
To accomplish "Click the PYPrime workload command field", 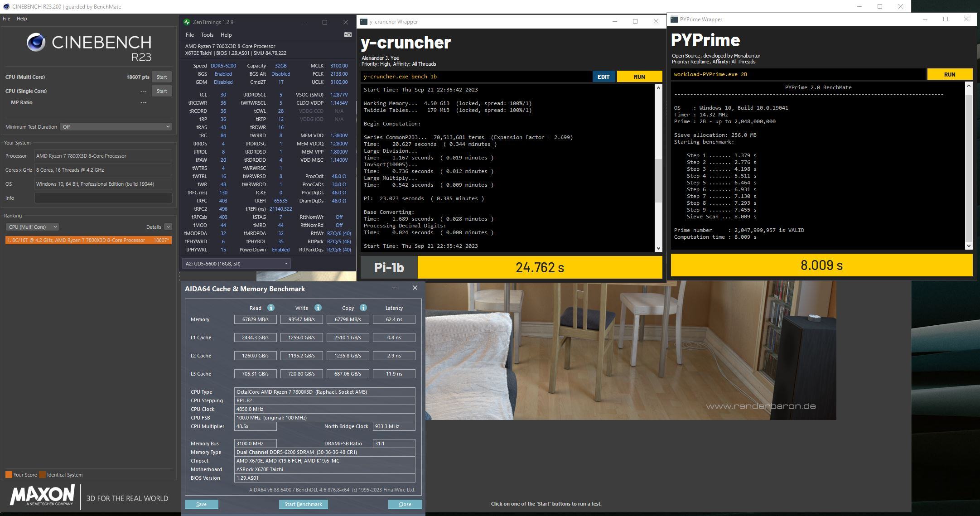I will [798, 74].
